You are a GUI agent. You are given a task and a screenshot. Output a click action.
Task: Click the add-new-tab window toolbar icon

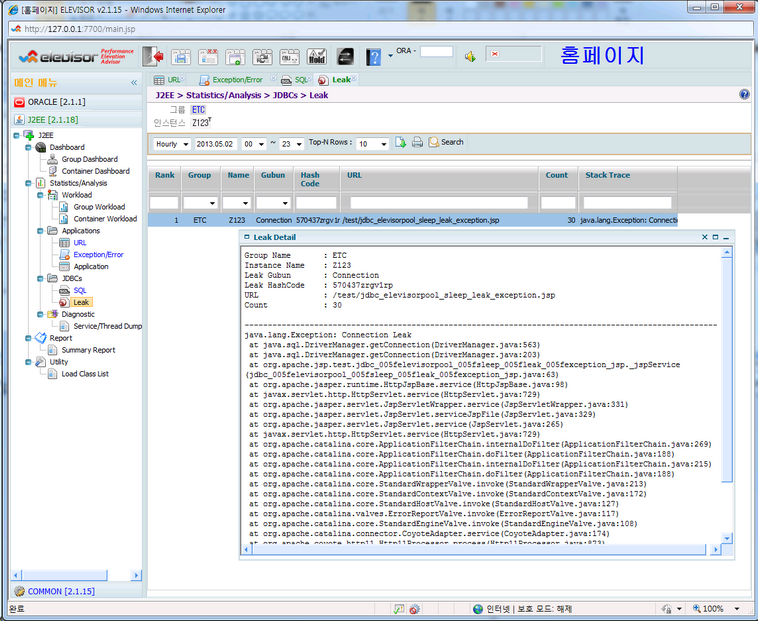[235, 57]
